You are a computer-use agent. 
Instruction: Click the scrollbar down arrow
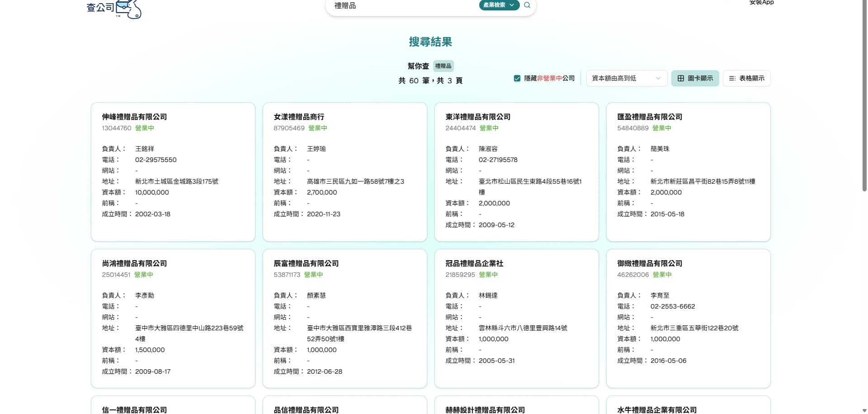[x=864, y=410]
